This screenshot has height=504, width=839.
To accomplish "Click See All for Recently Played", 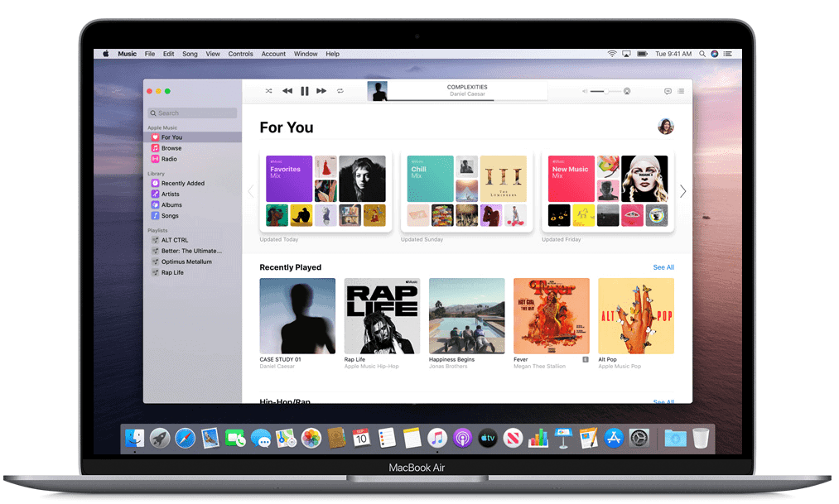I will click(x=663, y=267).
